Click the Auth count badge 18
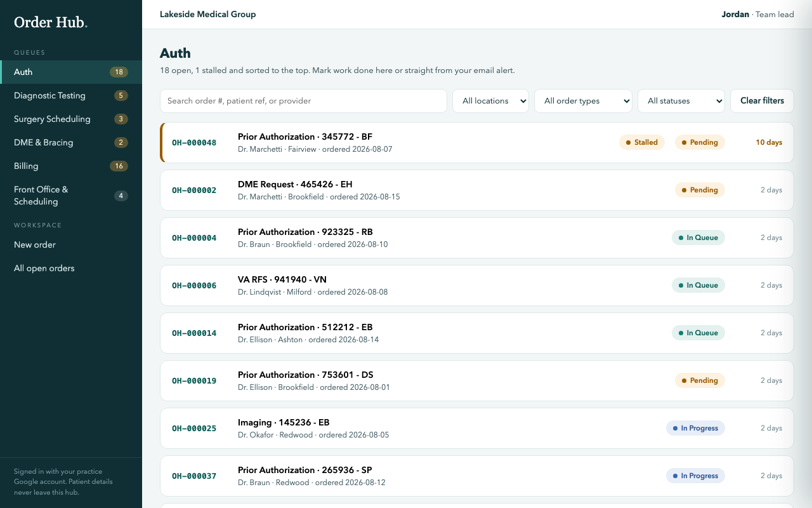812x508 pixels. click(119, 72)
